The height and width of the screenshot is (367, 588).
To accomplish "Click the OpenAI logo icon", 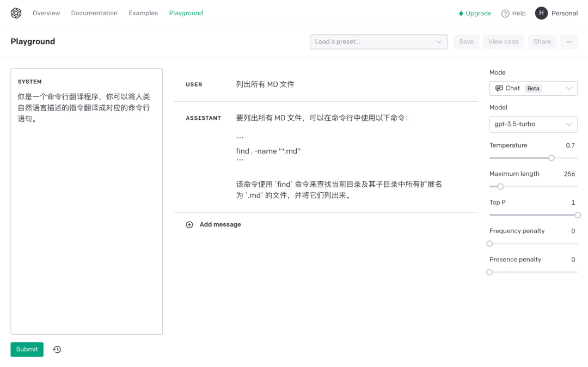I will (x=16, y=13).
